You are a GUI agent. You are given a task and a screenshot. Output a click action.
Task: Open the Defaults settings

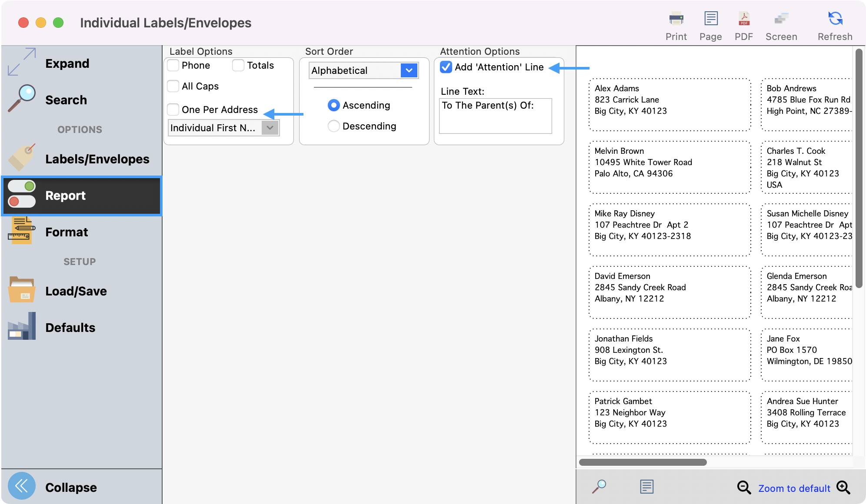[70, 327]
